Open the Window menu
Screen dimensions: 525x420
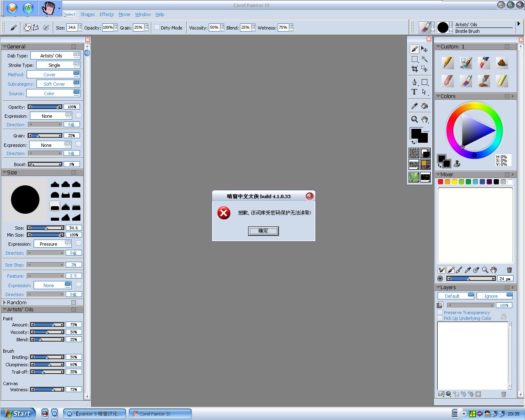pos(143,14)
